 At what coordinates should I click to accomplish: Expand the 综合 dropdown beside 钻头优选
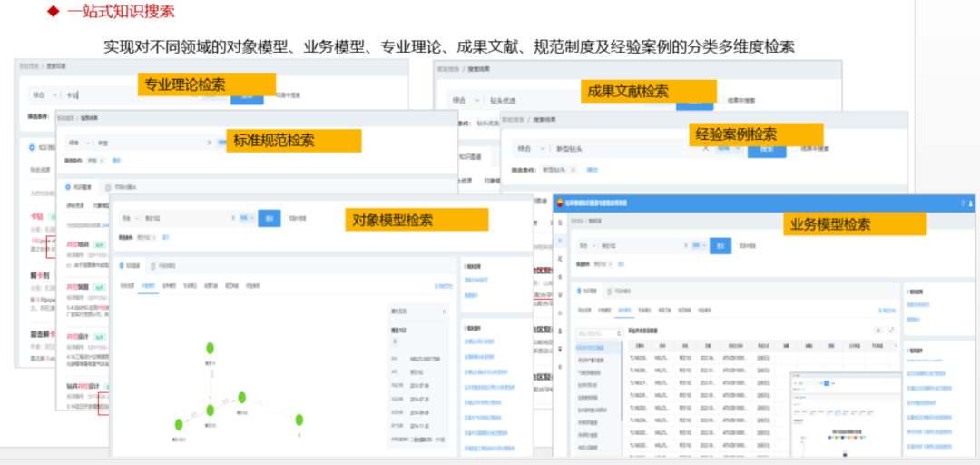click(464, 100)
